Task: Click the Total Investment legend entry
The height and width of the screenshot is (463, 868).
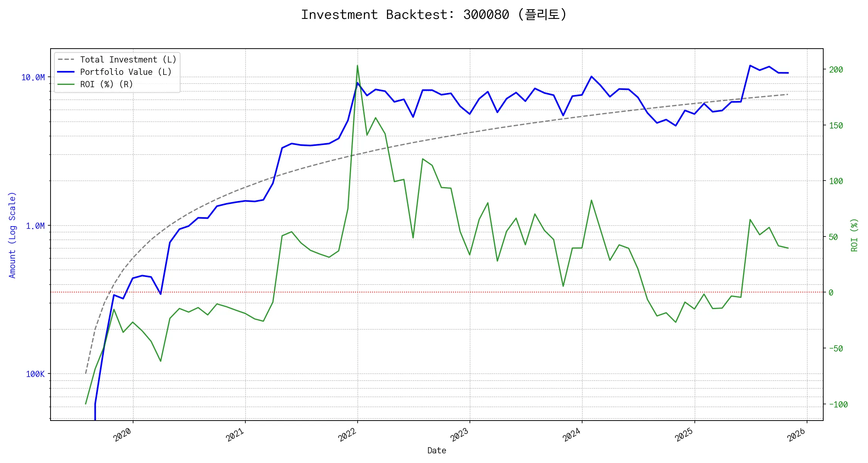Action: point(128,59)
